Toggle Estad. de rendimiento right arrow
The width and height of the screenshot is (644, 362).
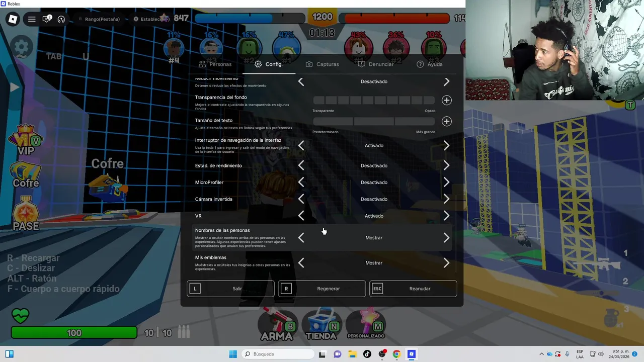(x=447, y=165)
